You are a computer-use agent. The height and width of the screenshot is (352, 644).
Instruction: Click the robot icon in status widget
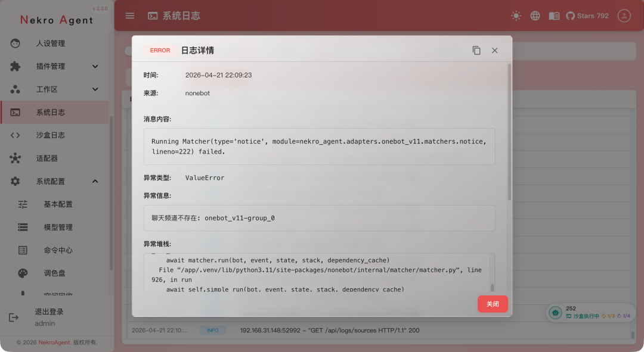pos(555,313)
